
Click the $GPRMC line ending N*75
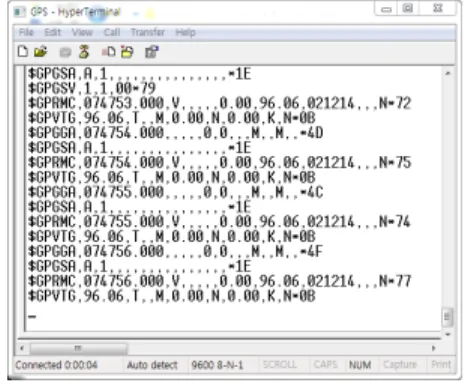pos(219,162)
